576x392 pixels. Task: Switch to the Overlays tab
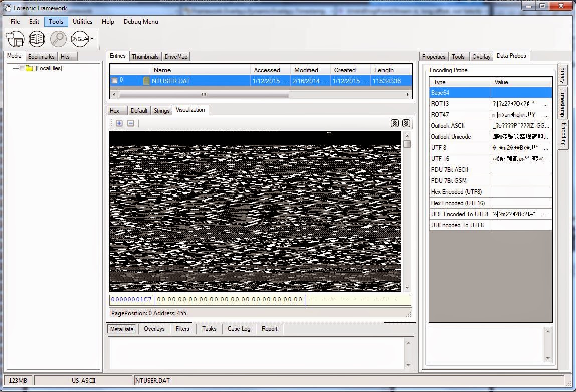point(154,329)
